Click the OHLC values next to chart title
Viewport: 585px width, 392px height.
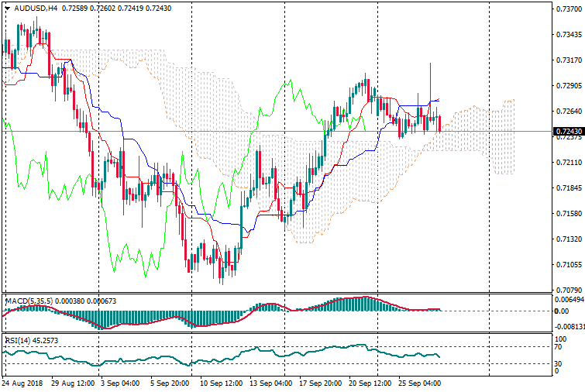click(x=105, y=9)
